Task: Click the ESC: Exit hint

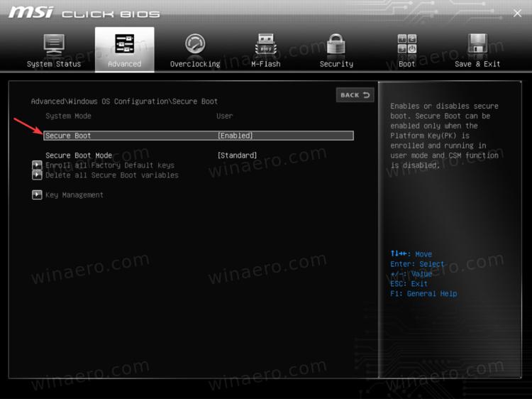Action: pyautogui.click(x=409, y=283)
